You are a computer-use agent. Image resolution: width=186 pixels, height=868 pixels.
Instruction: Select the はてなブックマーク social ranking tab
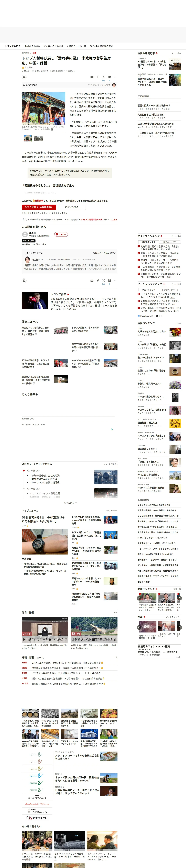pyautogui.click(x=170, y=290)
